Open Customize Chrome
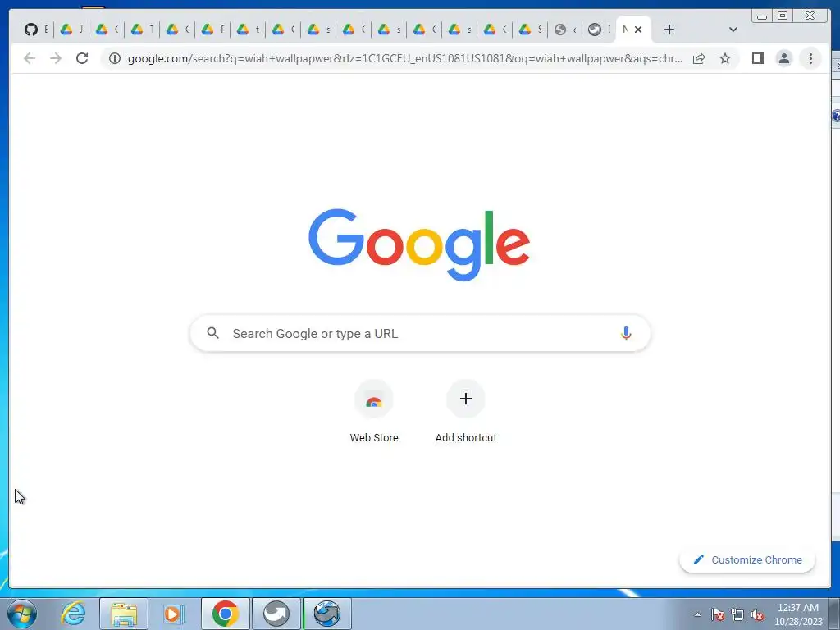Screen dimensions: 840x630 click(x=747, y=559)
